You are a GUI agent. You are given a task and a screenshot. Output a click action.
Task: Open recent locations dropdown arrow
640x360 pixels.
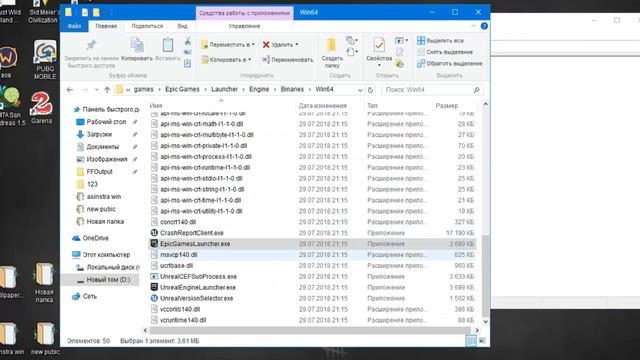coord(96,89)
